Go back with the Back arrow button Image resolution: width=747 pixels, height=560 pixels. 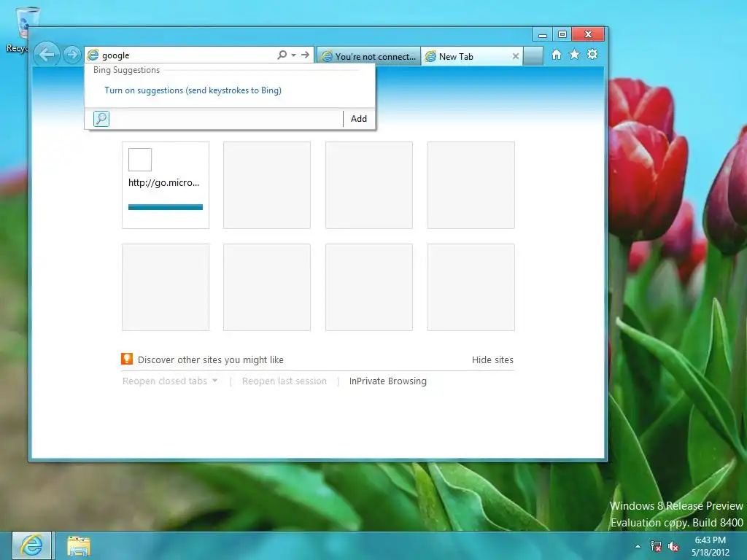[x=47, y=55]
